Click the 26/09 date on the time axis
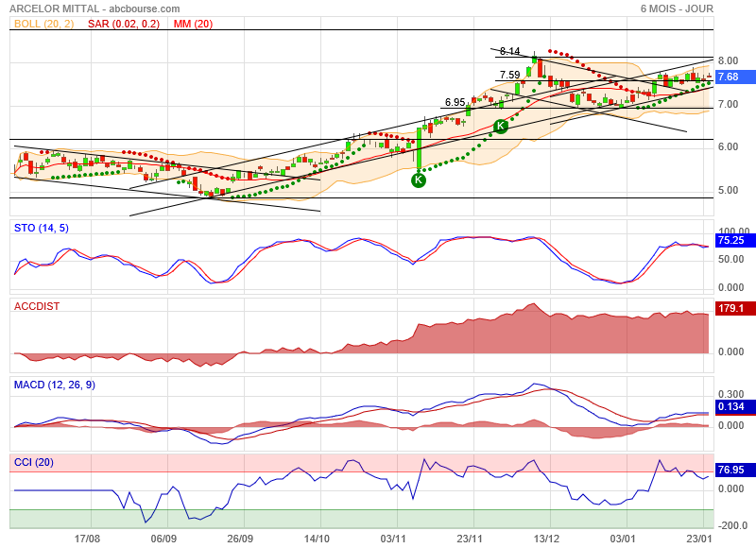756x548 pixels. pyautogui.click(x=240, y=539)
